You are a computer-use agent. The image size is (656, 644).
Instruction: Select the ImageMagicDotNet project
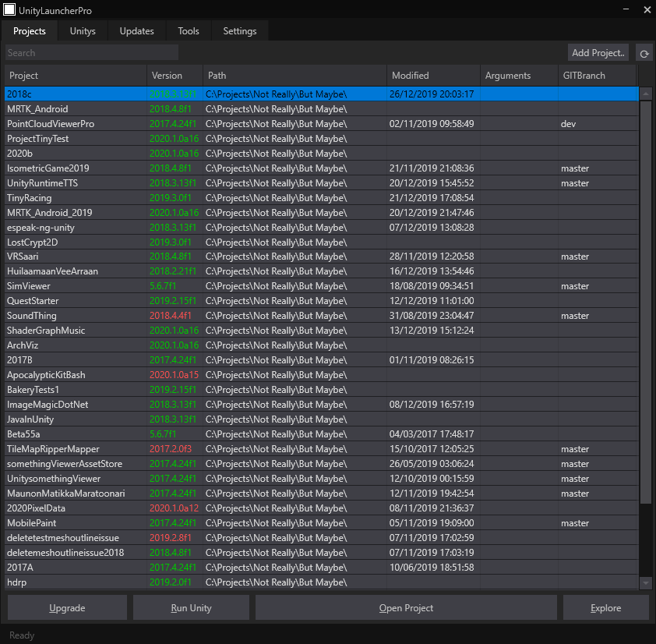pyautogui.click(x=321, y=404)
